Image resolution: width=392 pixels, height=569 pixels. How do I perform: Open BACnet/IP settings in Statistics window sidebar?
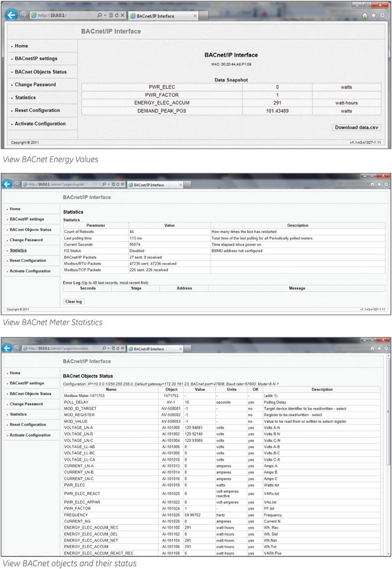click(27, 219)
